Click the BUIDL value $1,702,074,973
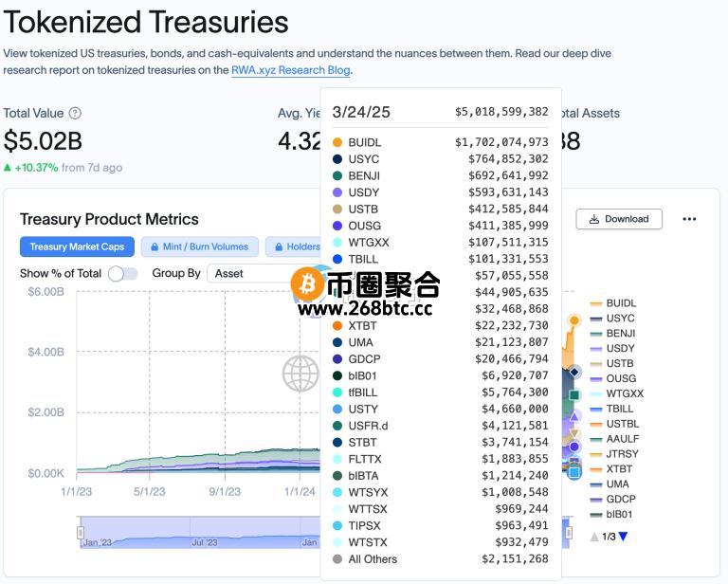Screen dimensions: 728x584 click(x=501, y=142)
